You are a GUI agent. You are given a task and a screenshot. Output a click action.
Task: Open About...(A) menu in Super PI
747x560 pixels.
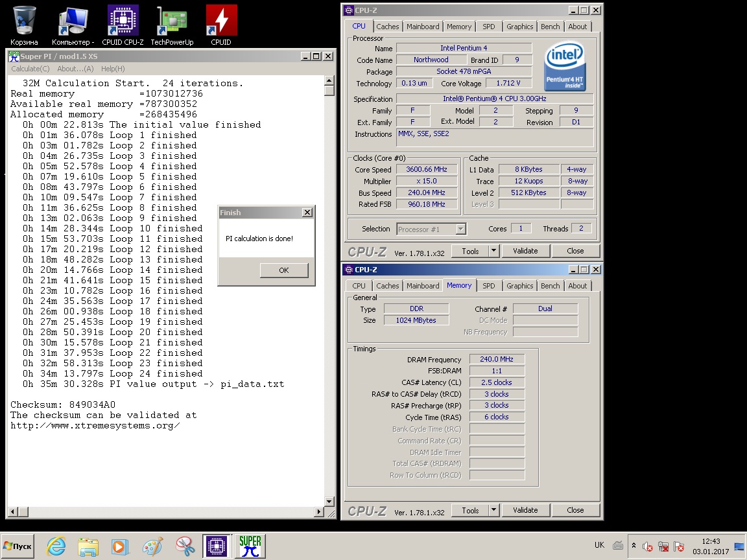[75, 69]
